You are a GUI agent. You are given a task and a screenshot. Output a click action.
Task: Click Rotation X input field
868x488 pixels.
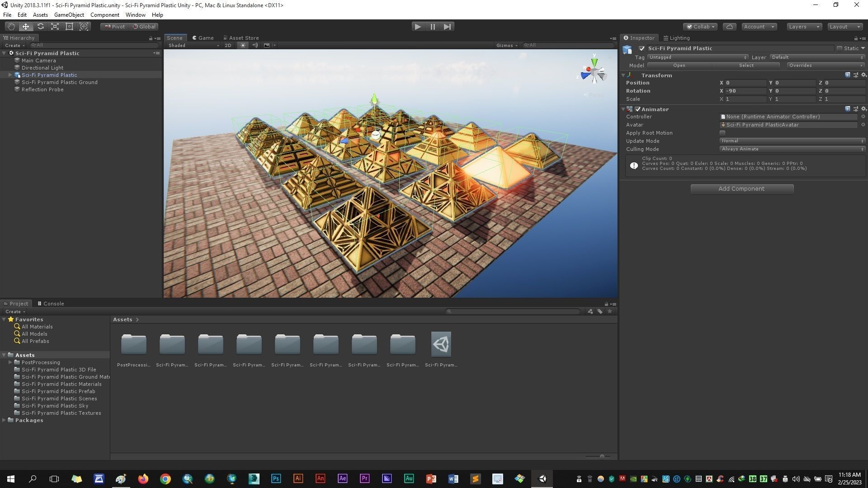click(x=745, y=91)
